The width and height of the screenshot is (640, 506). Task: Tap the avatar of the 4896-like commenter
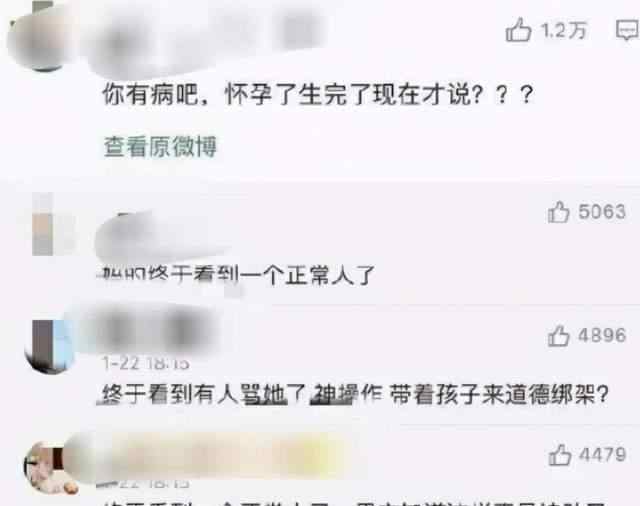coord(50,347)
